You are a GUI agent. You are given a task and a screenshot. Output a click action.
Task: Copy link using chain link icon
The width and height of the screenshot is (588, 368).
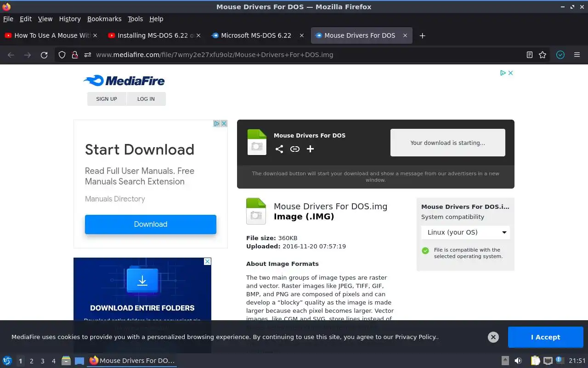pyautogui.click(x=295, y=149)
